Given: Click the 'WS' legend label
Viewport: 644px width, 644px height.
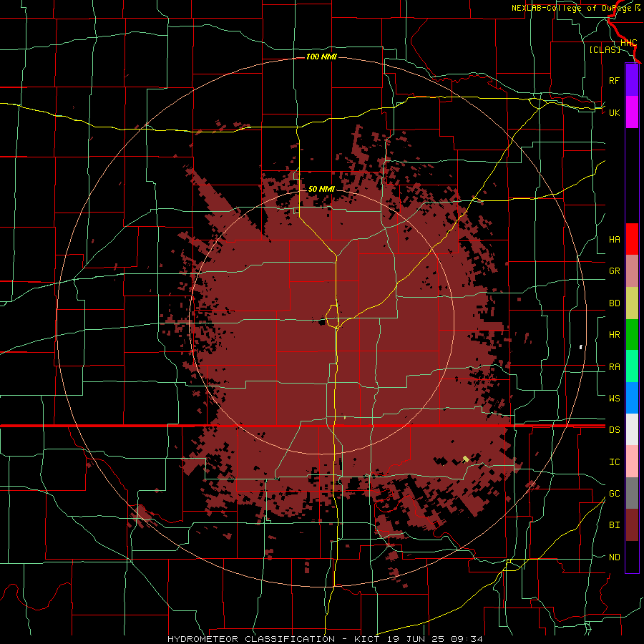Looking at the screenshot, I should pos(614,399).
